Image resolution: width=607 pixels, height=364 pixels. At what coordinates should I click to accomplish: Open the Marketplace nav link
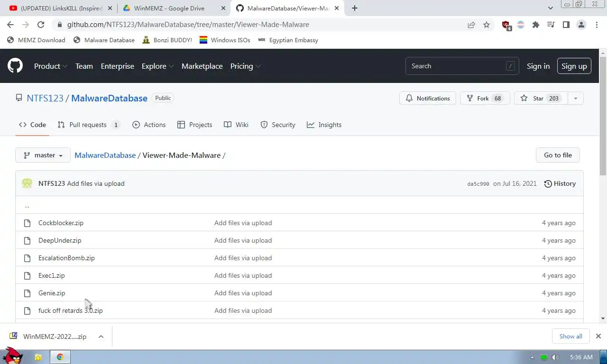[x=202, y=66]
